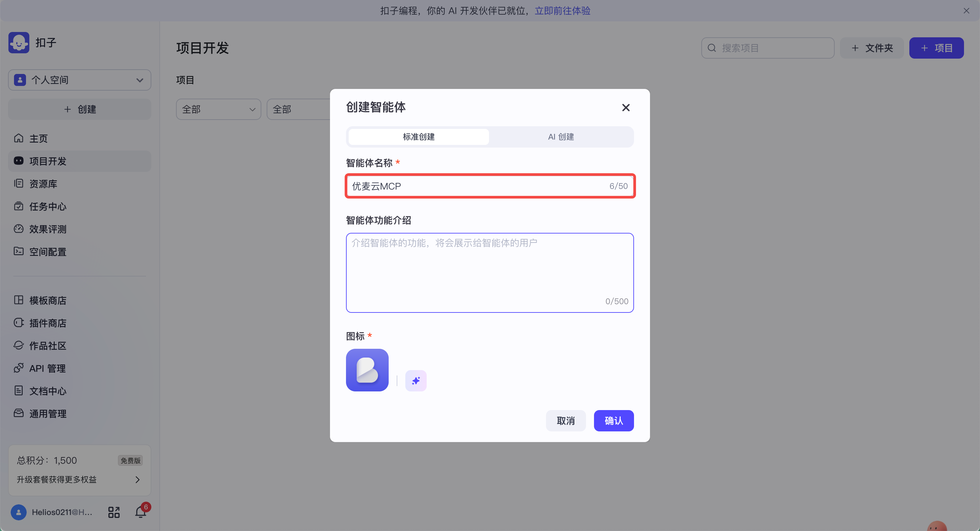Open the API 管理 icon
The image size is (980, 531).
[x=19, y=368]
